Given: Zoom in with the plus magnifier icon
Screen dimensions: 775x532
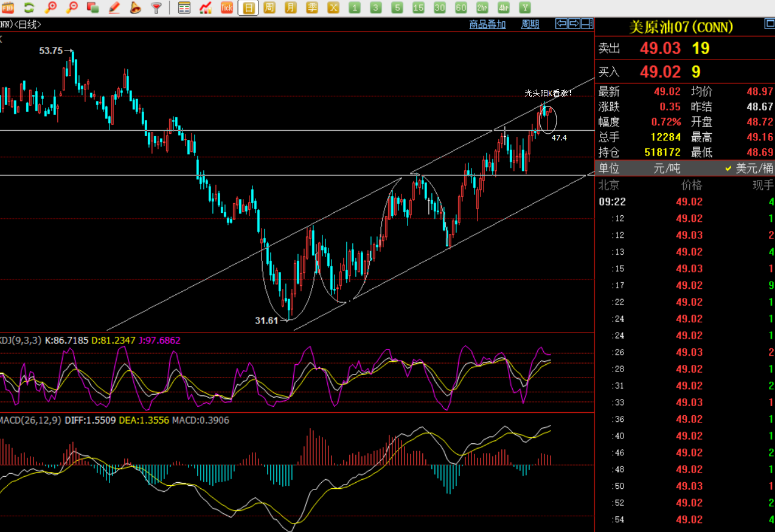Looking at the screenshot, I should (x=51, y=8).
